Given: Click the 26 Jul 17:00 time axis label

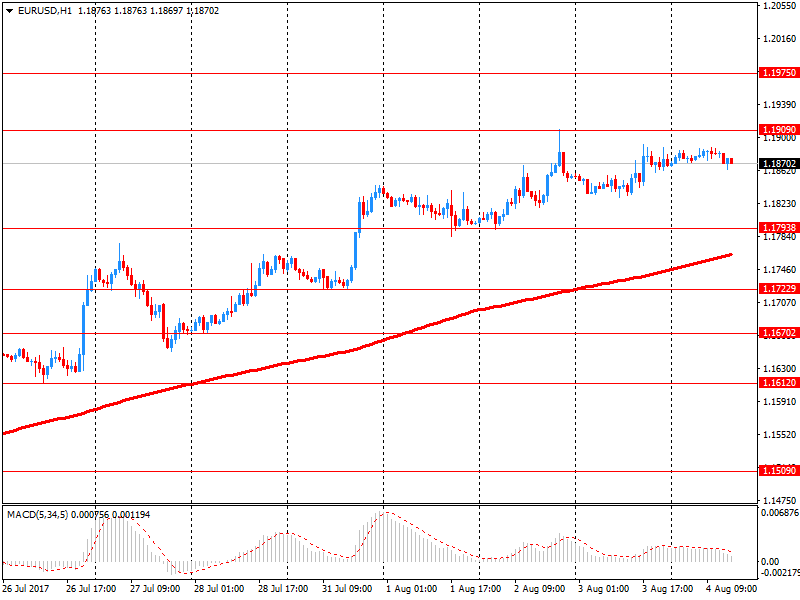Looking at the screenshot, I should pyautogui.click(x=91, y=589).
